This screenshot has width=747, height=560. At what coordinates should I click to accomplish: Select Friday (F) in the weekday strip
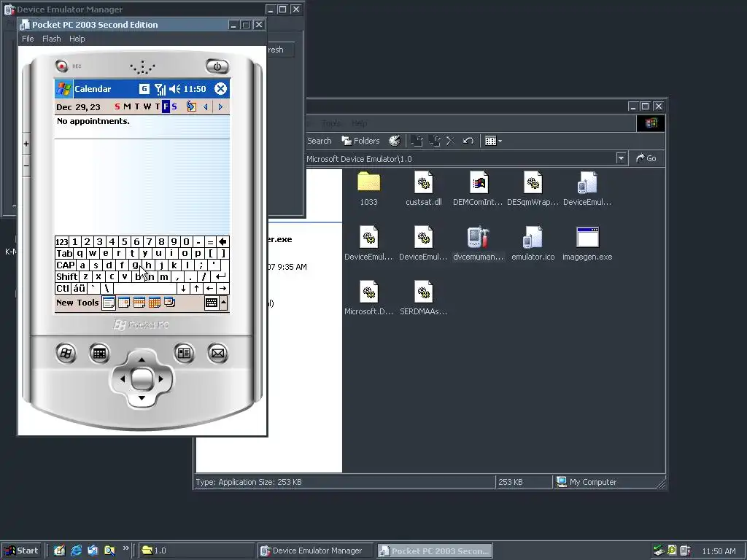coord(166,106)
